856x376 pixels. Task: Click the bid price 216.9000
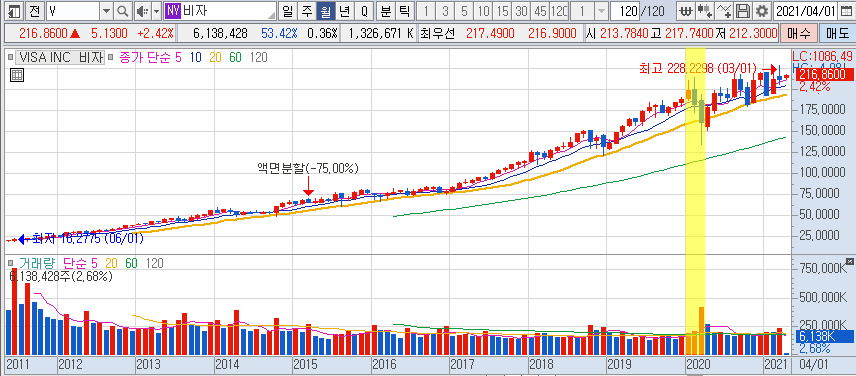tap(552, 33)
